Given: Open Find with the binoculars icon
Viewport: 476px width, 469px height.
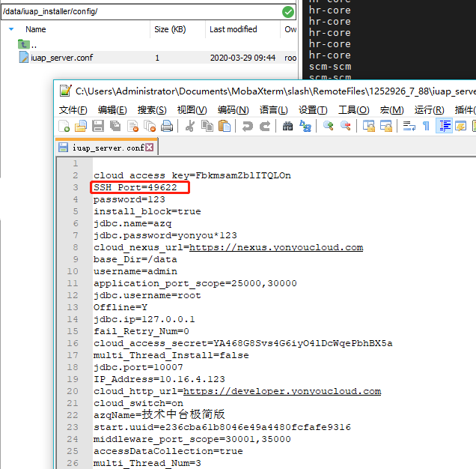Looking at the screenshot, I should pyautogui.click(x=287, y=126).
